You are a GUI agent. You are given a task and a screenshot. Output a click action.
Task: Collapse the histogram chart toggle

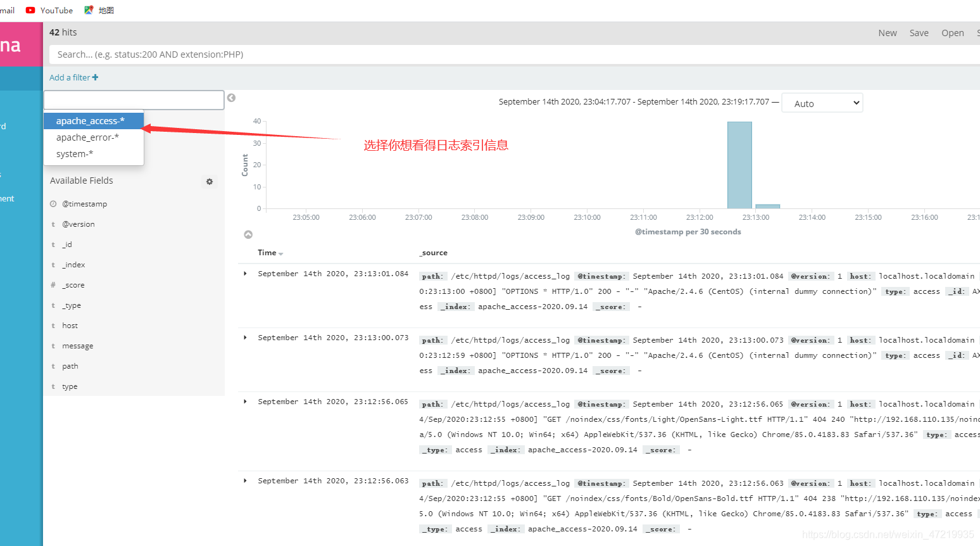248,234
